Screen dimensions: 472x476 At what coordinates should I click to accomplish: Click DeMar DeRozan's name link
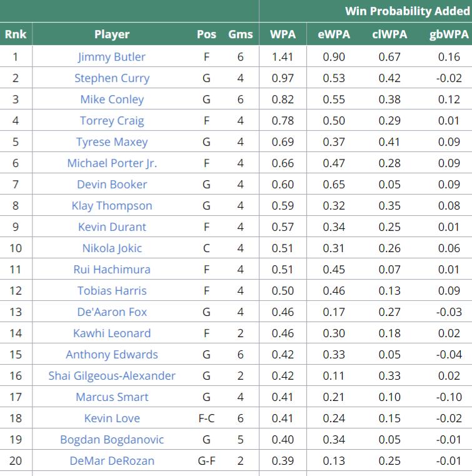click(x=112, y=461)
